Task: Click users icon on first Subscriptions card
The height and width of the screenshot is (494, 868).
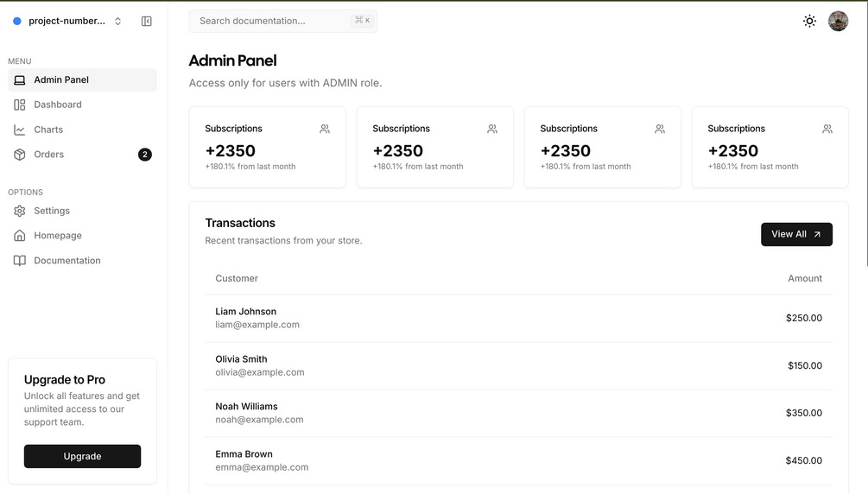Action: pos(325,129)
